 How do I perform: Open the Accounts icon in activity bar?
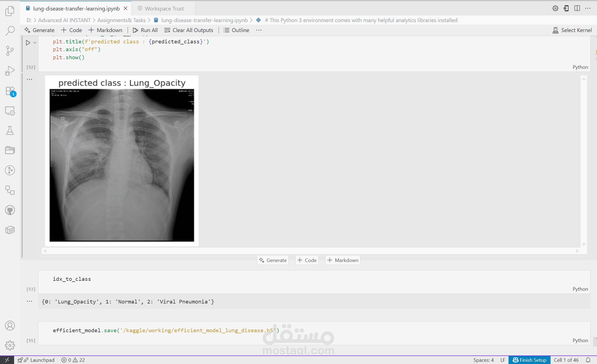10,326
